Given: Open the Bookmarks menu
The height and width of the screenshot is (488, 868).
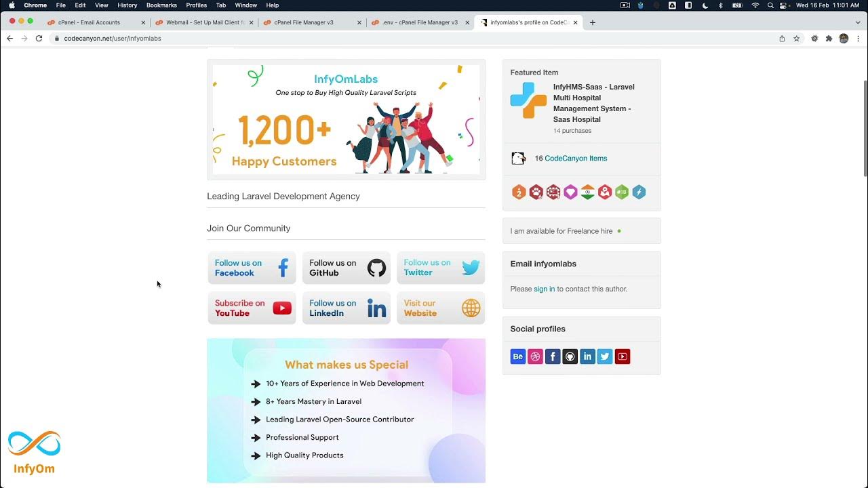Looking at the screenshot, I should point(161,5).
